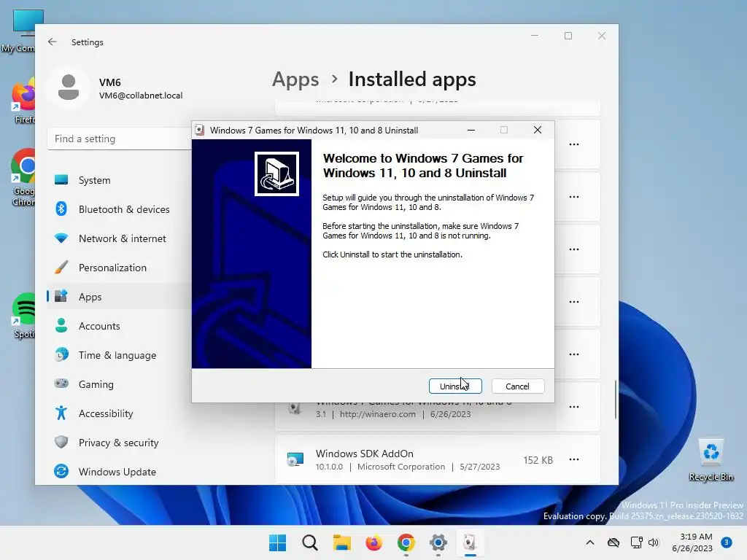This screenshot has height=560, width=747.
Task: Open the Windows Start menu
Action: pyautogui.click(x=278, y=542)
